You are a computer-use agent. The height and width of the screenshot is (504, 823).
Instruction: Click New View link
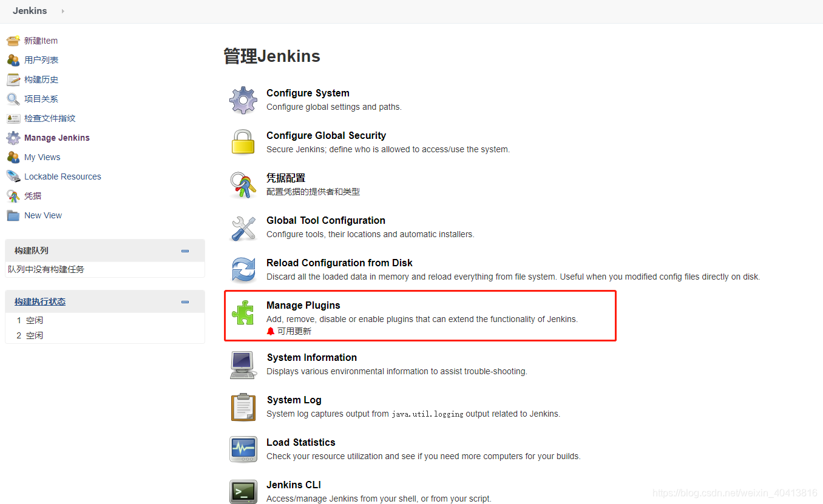[x=43, y=215]
